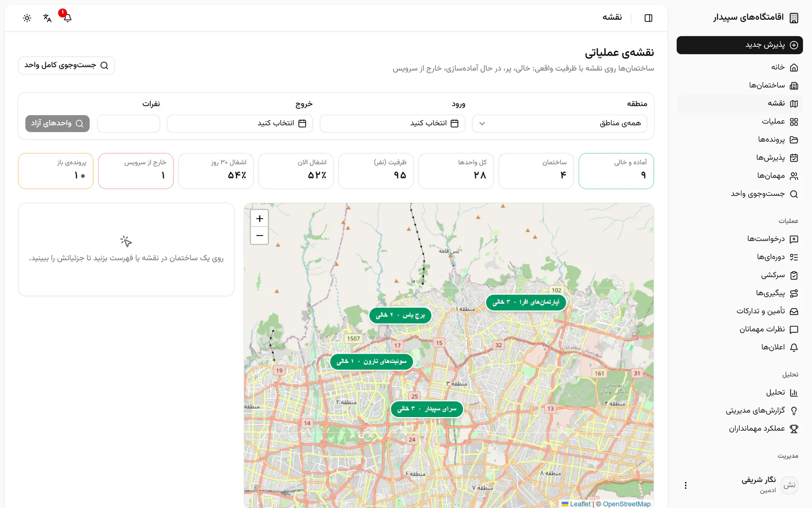Select the پرونده‌ی باز stat card
Screen dimensions: 812x508
[x=56, y=171]
